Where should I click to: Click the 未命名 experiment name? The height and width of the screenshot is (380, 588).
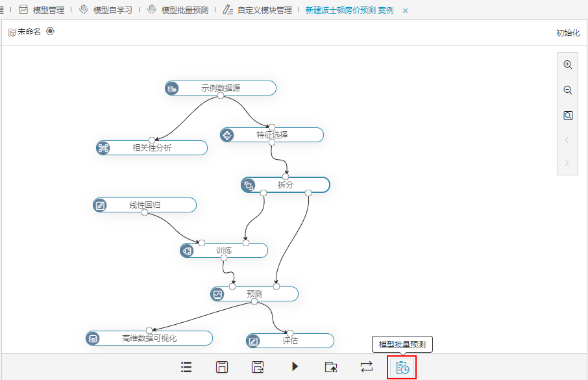(x=29, y=32)
